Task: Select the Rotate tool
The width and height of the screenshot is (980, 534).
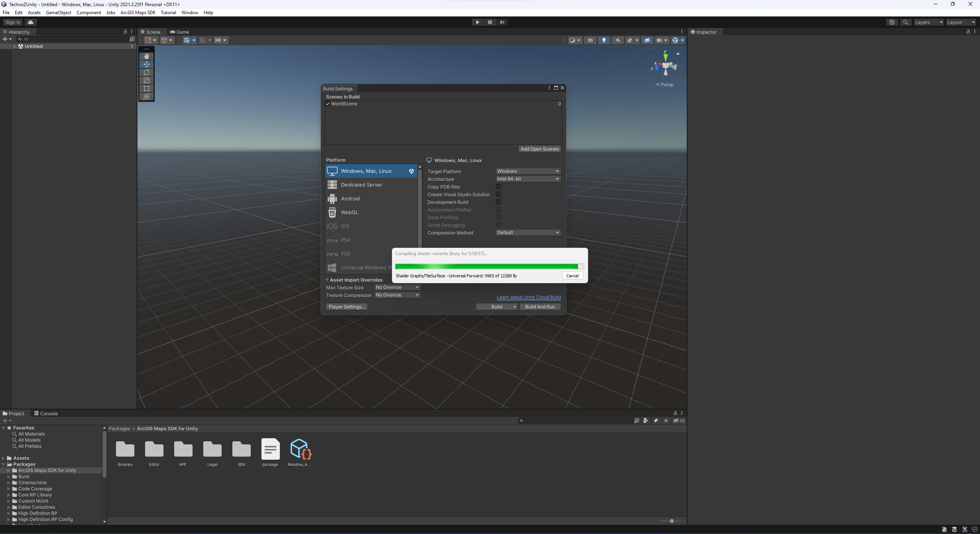Action: coord(146,72)
